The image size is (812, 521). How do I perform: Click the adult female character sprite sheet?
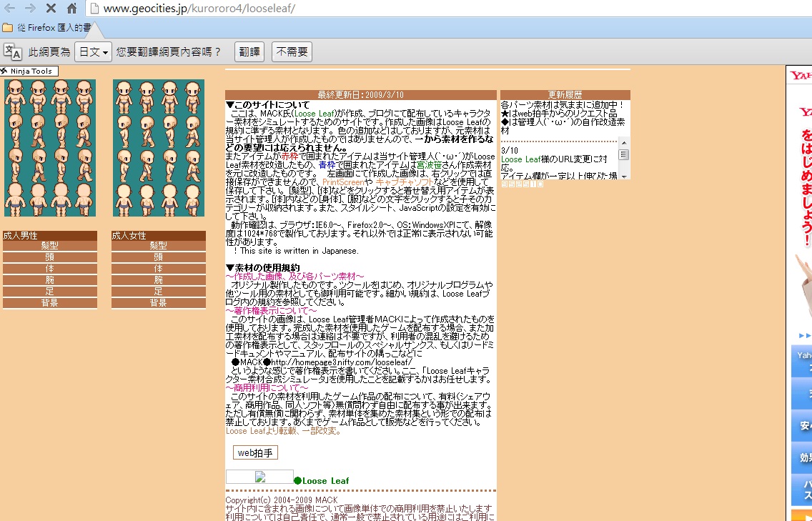pos(159,148)
